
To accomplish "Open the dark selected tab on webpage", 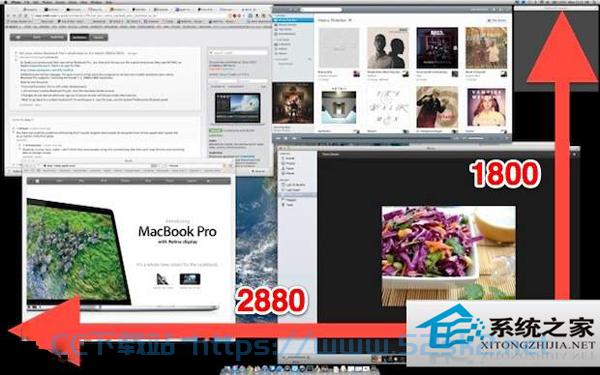I will click(80, 37).
